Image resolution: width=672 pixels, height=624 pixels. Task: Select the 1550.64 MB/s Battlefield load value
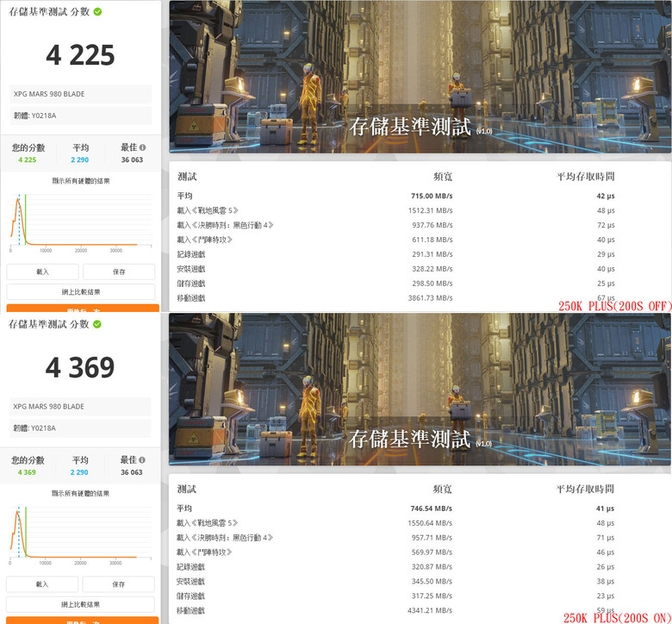tap(430, 523)
